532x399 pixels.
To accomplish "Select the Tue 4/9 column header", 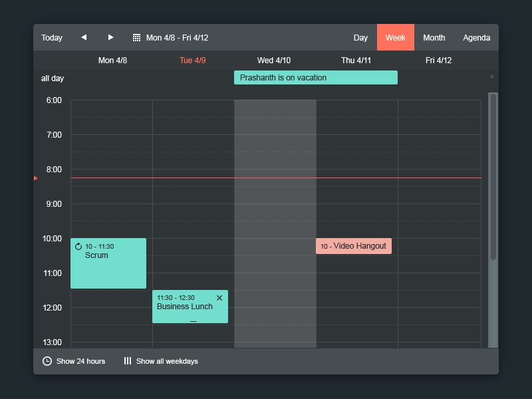I will 192,60.
